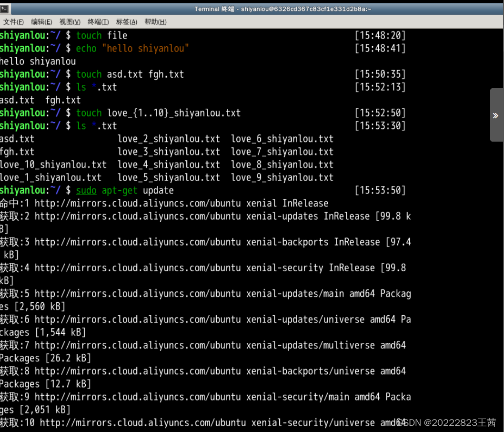Click the 'hello shiyanlou' output line
This screenshot has width=504, height=432.
coord(38,62)
